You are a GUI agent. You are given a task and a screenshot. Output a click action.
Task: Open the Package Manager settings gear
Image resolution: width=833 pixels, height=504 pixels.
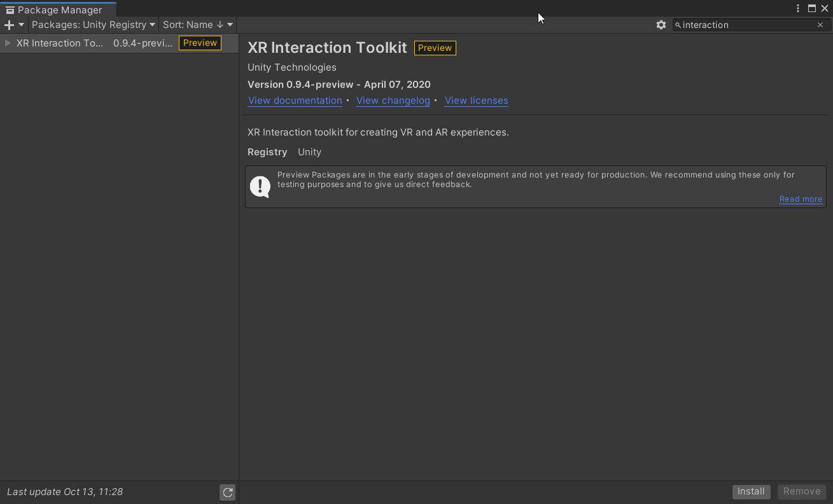coord(661,25)
